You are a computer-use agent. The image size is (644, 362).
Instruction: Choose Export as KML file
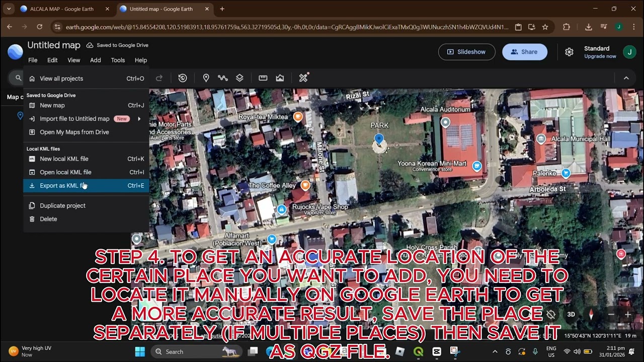[x=86, y=186]
